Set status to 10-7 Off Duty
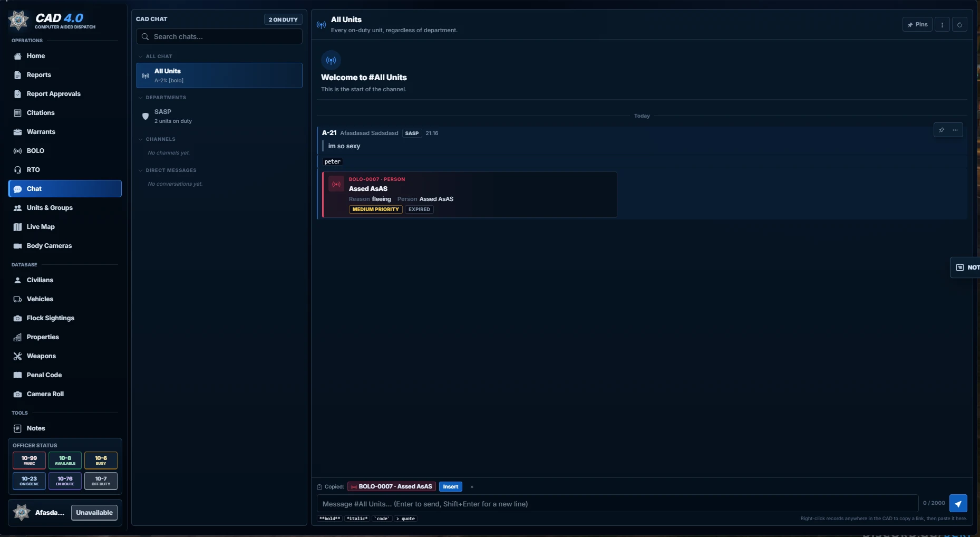Image resolution: width=980 pixels, height=537 pixels. [x=101, y=481]
